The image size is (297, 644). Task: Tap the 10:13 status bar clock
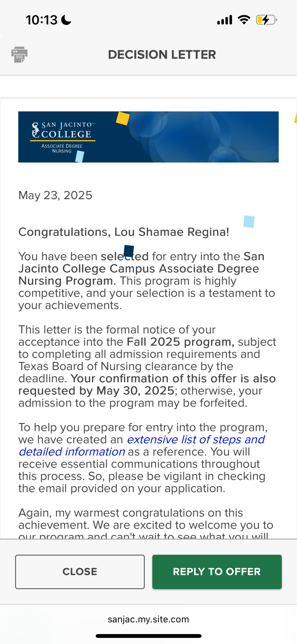point(42,20)
